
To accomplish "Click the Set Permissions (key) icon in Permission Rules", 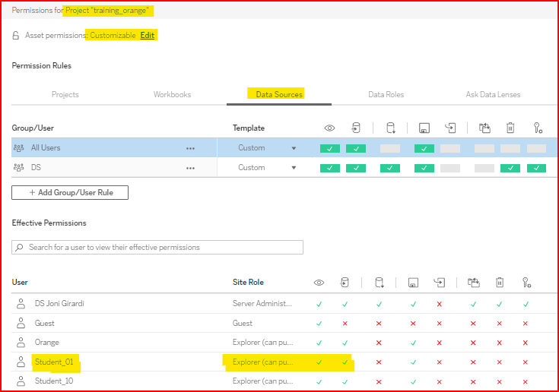I will pos(536,128).
